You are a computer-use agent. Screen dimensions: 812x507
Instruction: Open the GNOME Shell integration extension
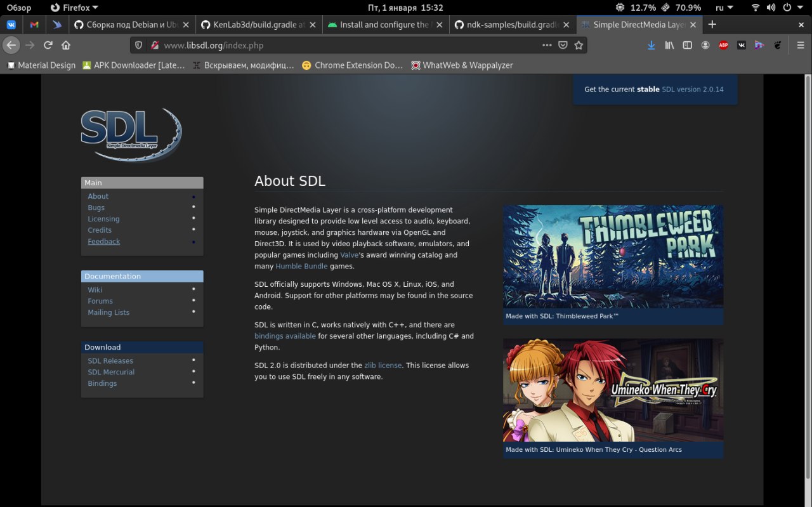point(777,45)
